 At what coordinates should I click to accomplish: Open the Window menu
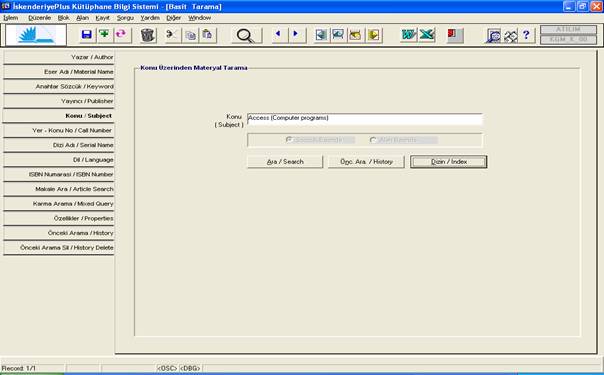(x=200, y=18)
